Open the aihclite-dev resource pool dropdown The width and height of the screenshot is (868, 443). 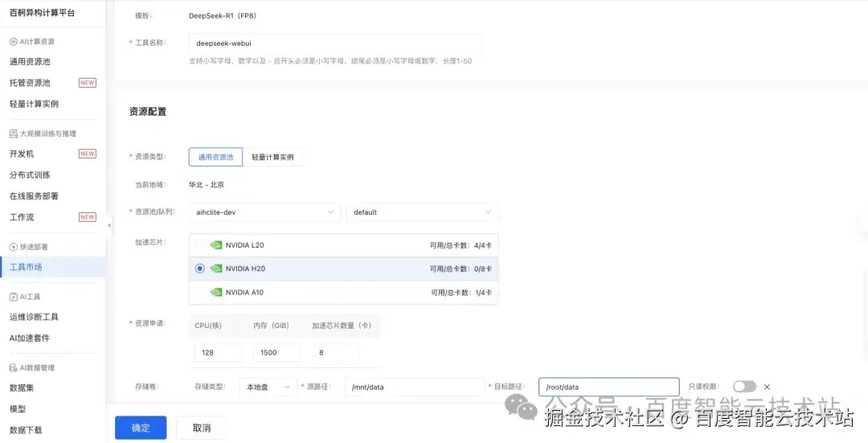[x=264, y=212]
